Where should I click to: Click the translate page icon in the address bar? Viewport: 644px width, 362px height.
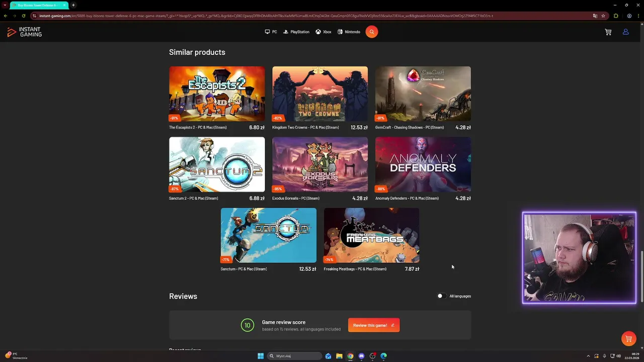pyautogui.click(x=595, y=16)
